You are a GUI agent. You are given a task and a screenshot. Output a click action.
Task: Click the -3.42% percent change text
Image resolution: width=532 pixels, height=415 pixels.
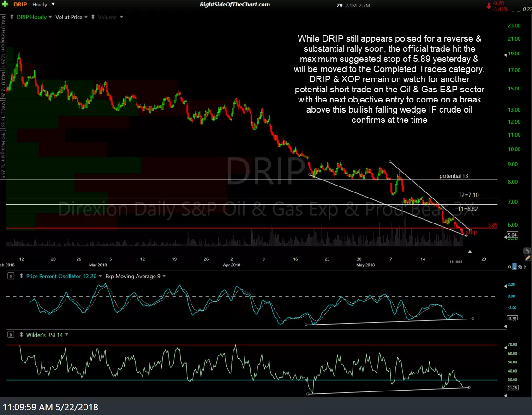(501, 10)
